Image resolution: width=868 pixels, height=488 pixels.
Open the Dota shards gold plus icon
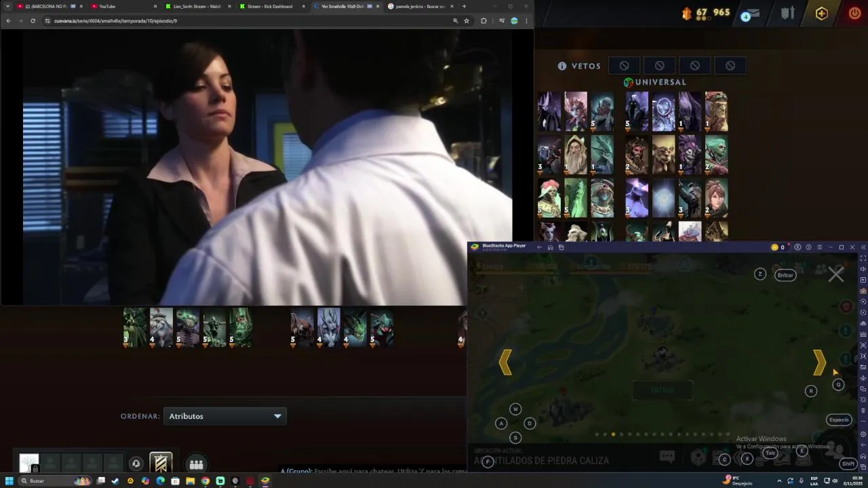pyautogui.click(x=821, y=14)
